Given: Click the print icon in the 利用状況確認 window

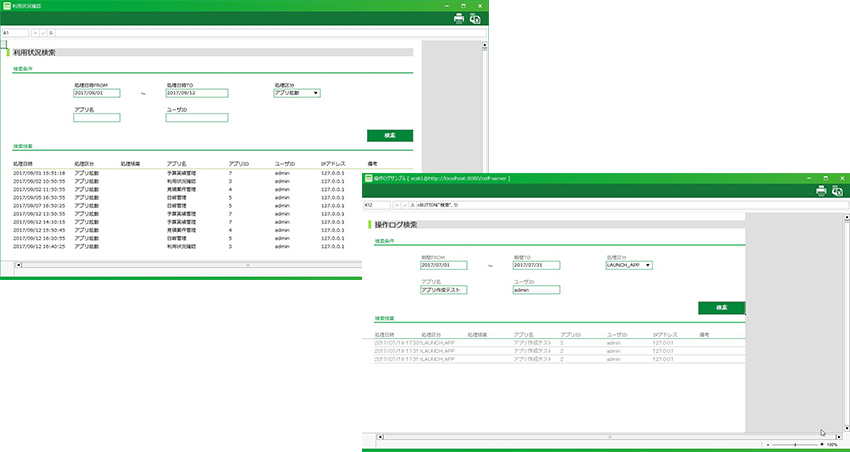Looking at the screenshot, I should click(x=459, y=19).
